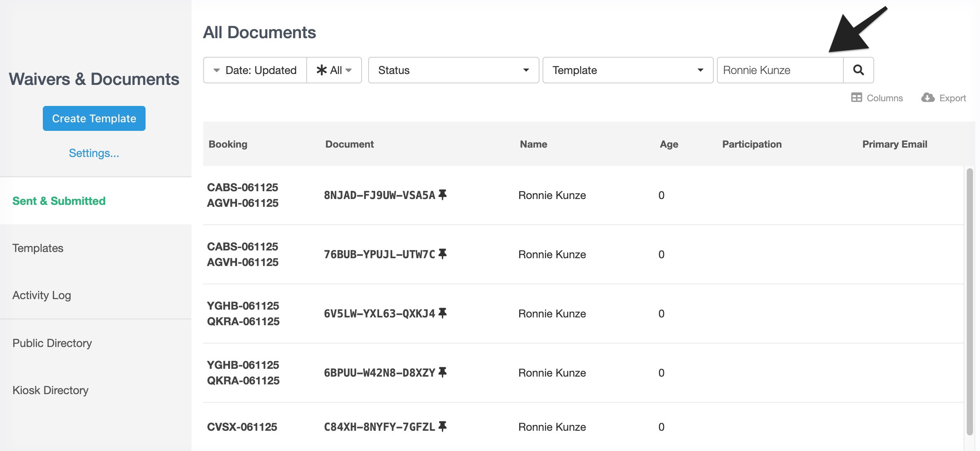Click the pin icon next to 6V5LW-YXL63-QXKJ4

pyautogui.click(x=443, y=313)
